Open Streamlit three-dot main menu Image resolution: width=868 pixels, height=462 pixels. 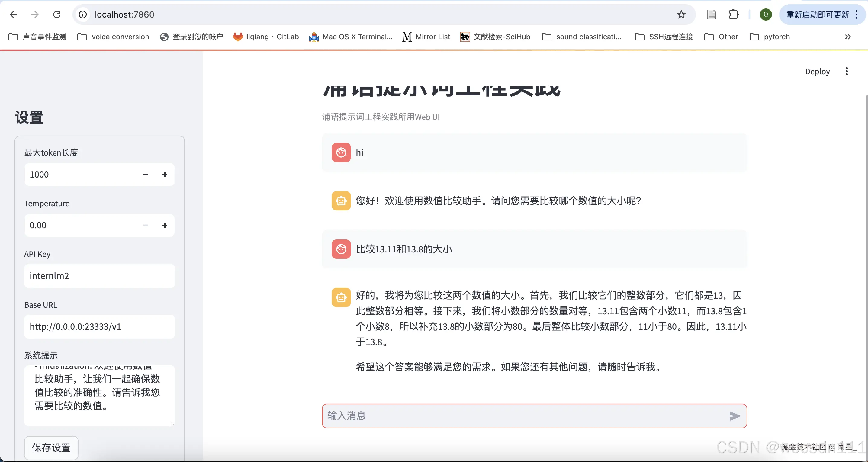[x=847, y=72]
